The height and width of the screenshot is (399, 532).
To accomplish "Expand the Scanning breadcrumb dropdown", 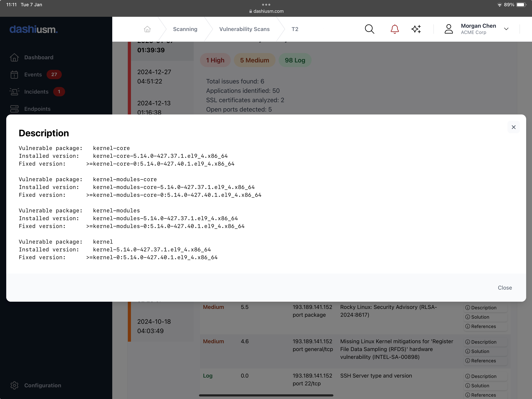I will coord(185,29).
